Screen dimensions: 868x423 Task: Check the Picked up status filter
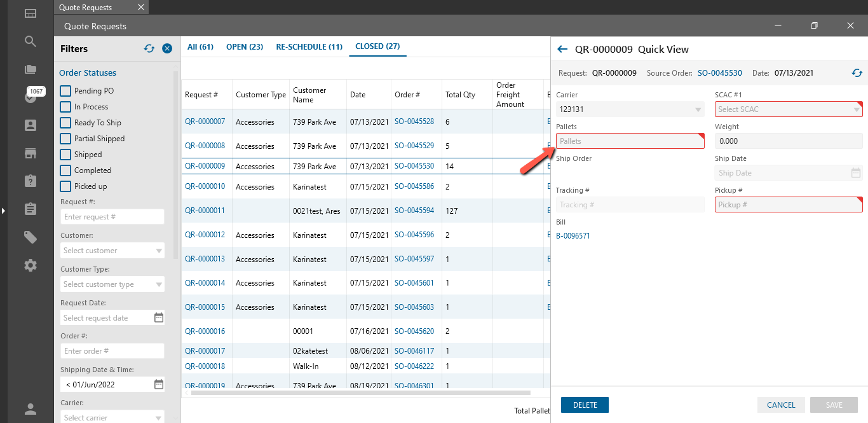[65, 186]
